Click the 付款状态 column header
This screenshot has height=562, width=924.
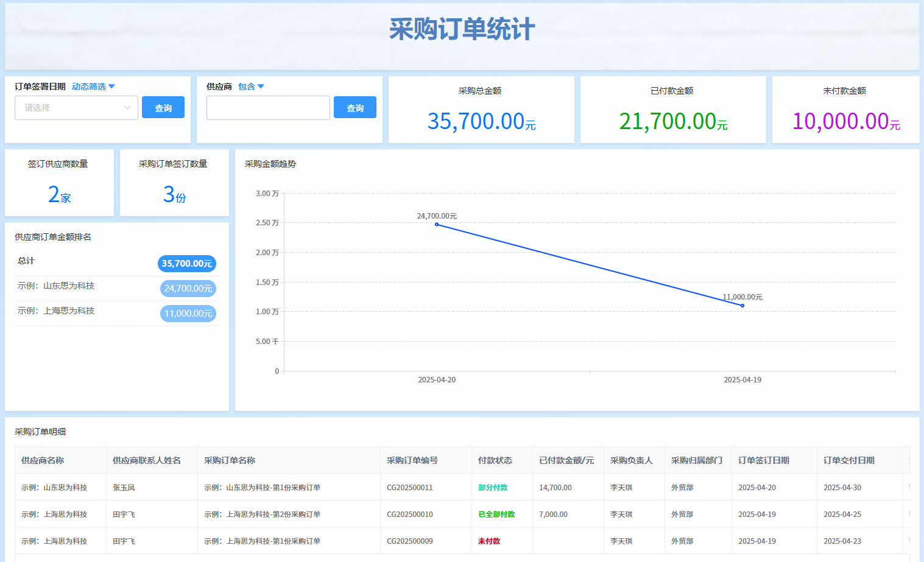tap(495, 460)
